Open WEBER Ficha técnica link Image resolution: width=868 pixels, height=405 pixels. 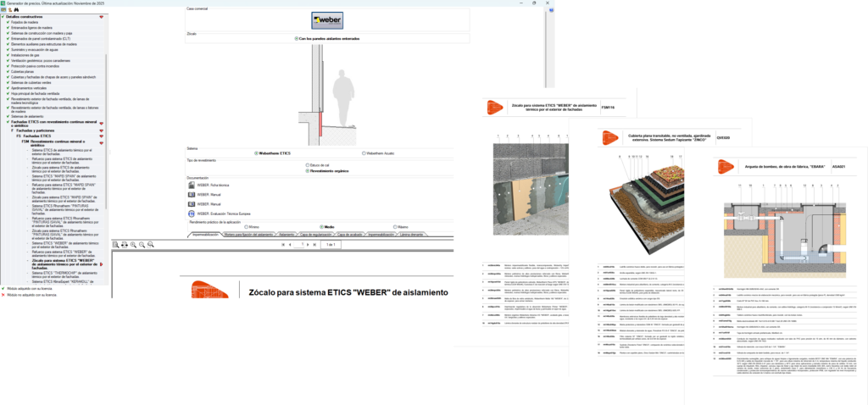pos(213,186)
